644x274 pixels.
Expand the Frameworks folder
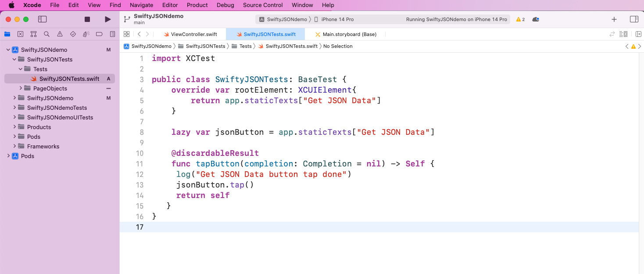pyautogui.click(x=14, y=146)
